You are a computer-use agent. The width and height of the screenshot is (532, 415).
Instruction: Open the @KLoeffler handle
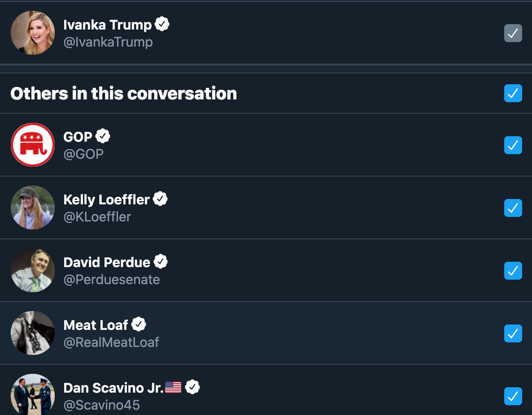[x=97, y=217]
